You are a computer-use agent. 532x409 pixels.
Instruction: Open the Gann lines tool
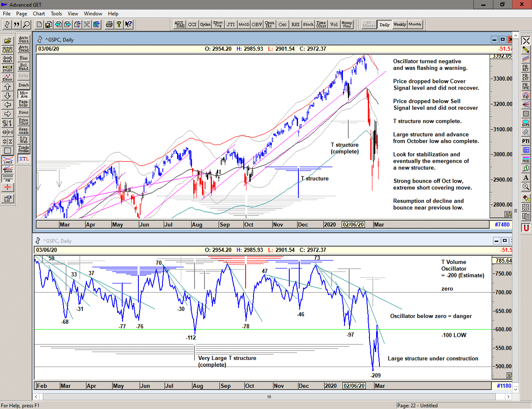[7, 169]
